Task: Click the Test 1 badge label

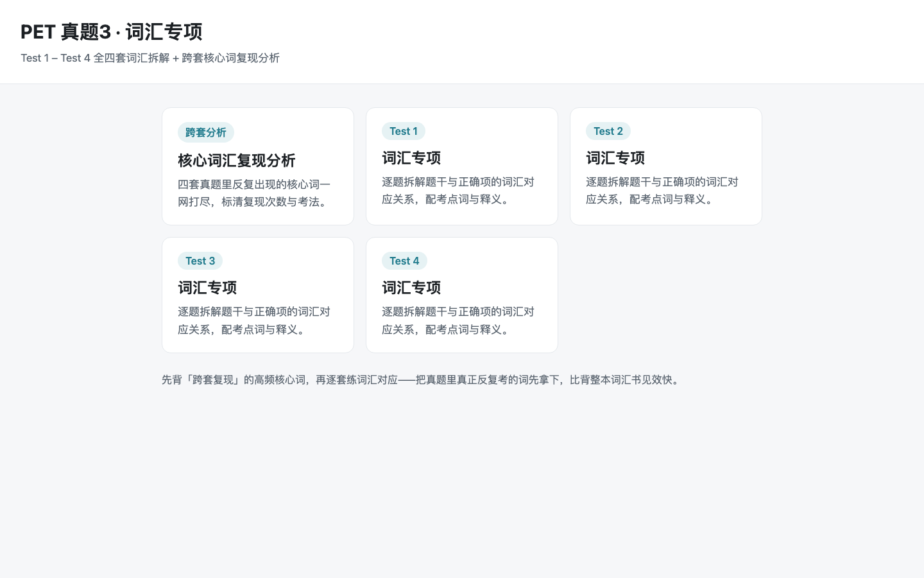Action: tap(404, 131)
